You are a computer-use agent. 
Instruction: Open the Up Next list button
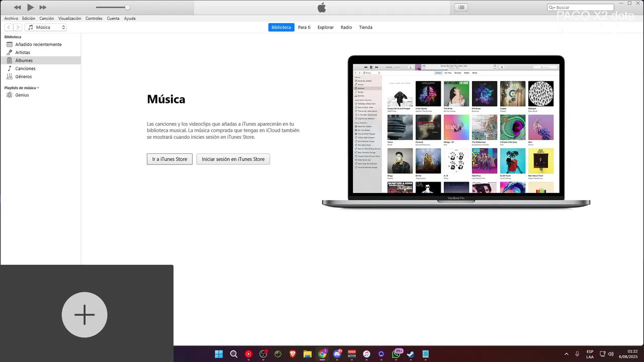461,8
